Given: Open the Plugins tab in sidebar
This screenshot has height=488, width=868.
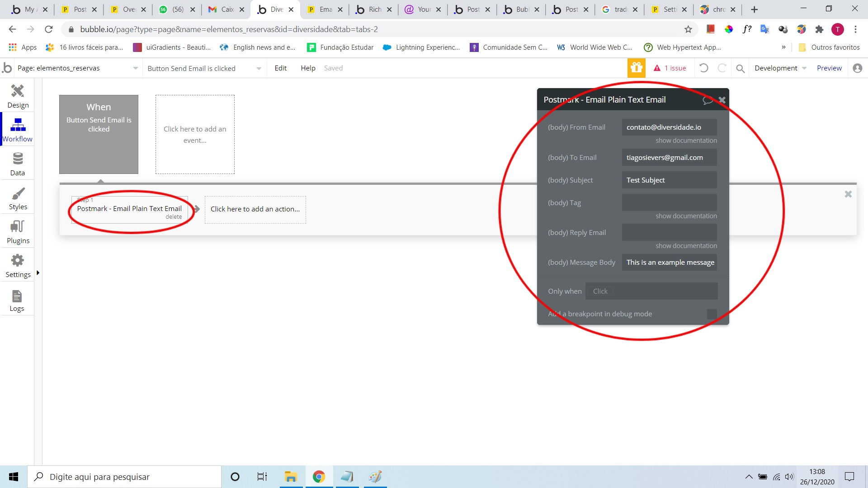Looking at the screenshot, I should [18, 232].
